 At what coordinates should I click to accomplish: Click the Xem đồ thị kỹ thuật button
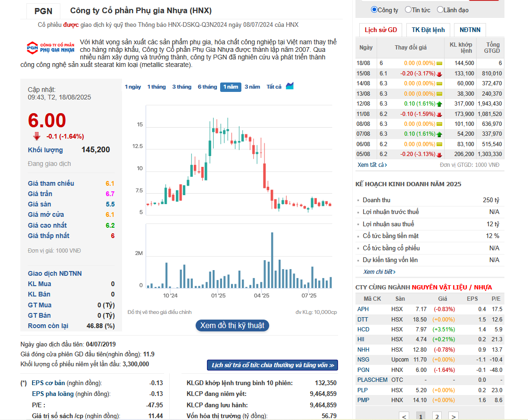232,325
